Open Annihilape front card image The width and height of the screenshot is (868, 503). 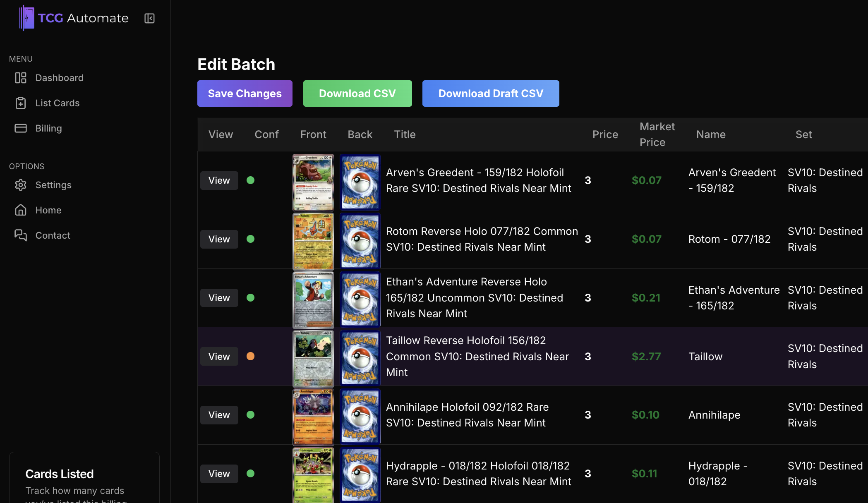pyautogui.click(x=313, y=417)
